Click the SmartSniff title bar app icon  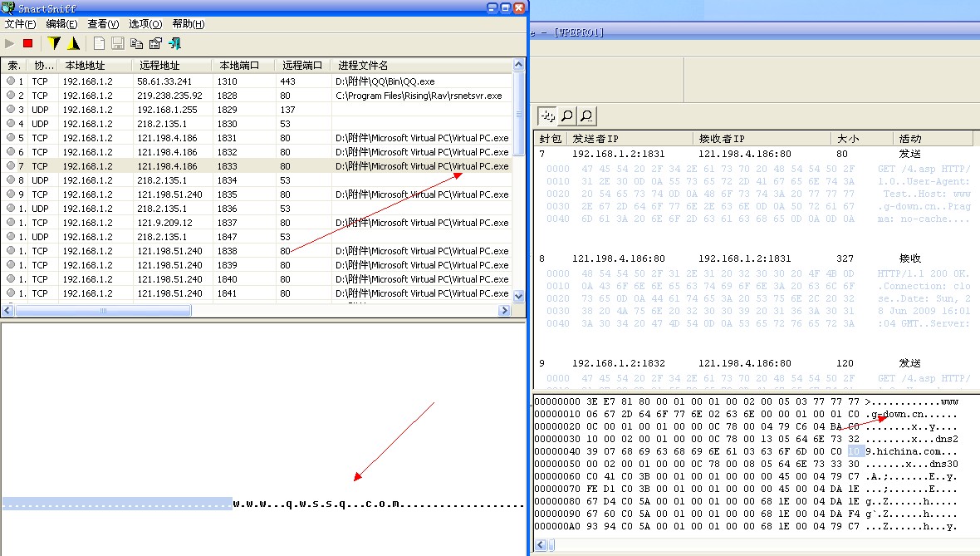(8, 7)
